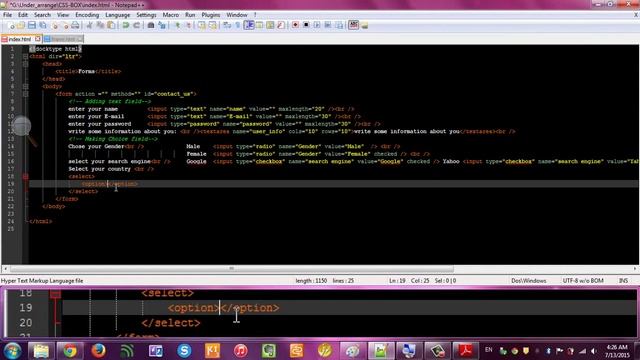
Task: Stop macro recording with black square icon
Action: pyautogui.click(x=306, y=25)
